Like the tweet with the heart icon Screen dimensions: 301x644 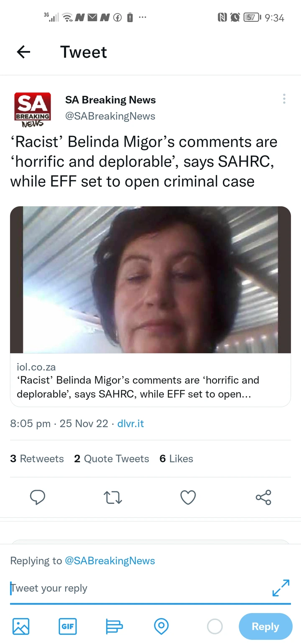pos(188,497)
